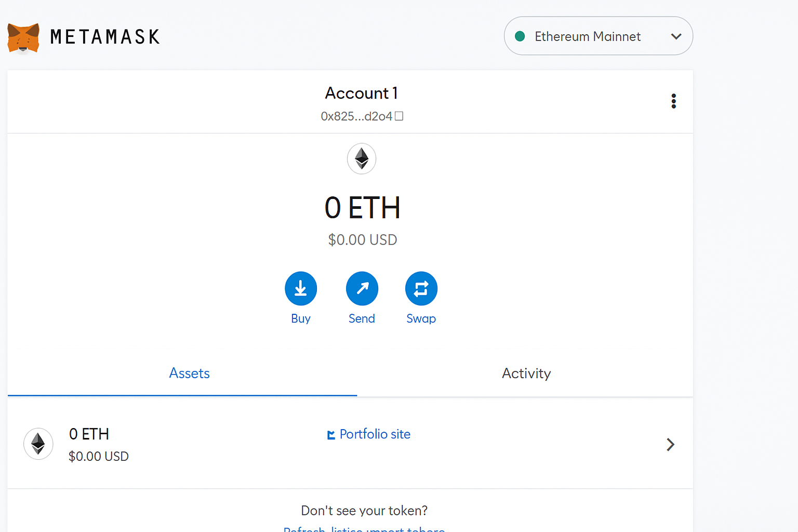Click the network selector chevron arrow
This screenshot has height=532, width=798.
(676, 36)
